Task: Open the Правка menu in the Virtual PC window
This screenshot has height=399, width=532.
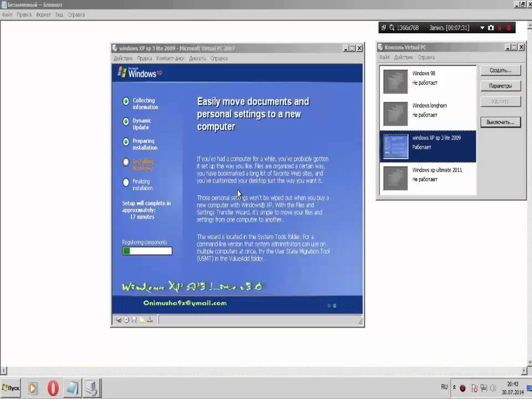Action: pyautogui.click(x=145, y=58)
